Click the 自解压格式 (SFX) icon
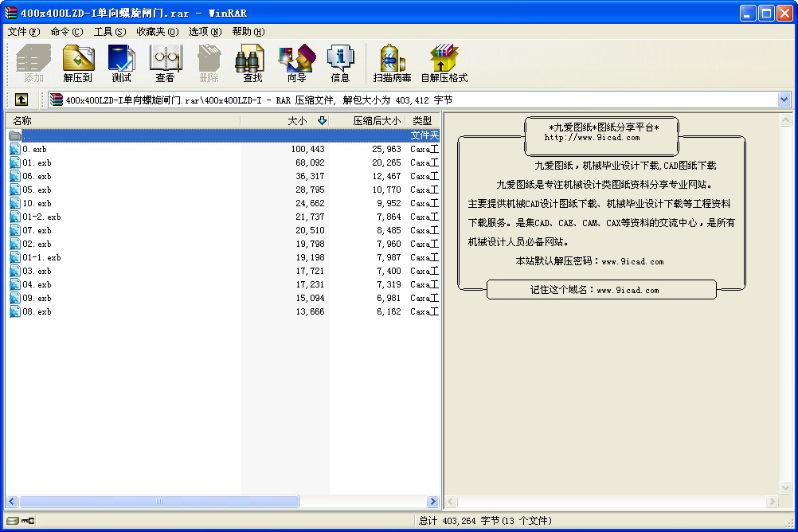Viewport: 798px width, 532px height. (444, 63)
